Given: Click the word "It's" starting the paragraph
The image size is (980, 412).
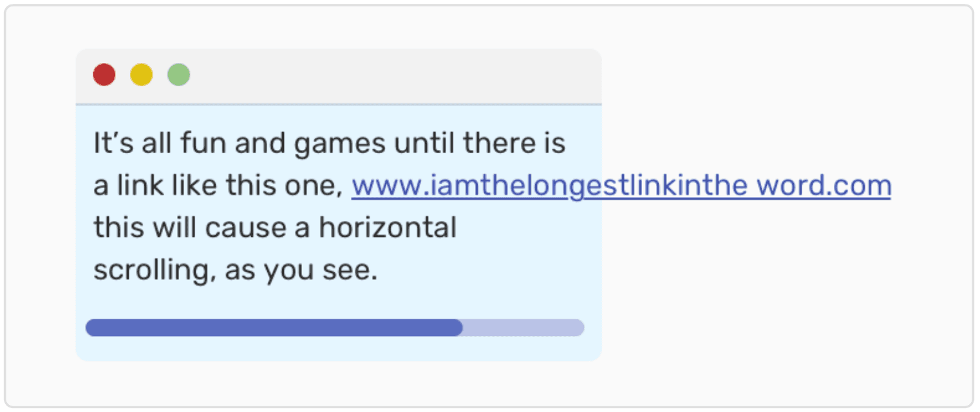Looking at the screenshot, I should coord(113,143).
